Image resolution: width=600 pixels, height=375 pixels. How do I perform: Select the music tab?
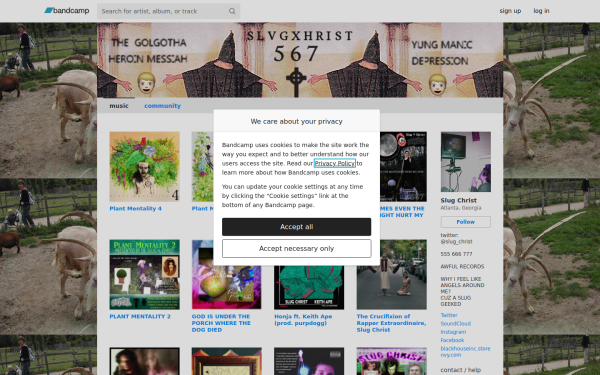point(119,106)
